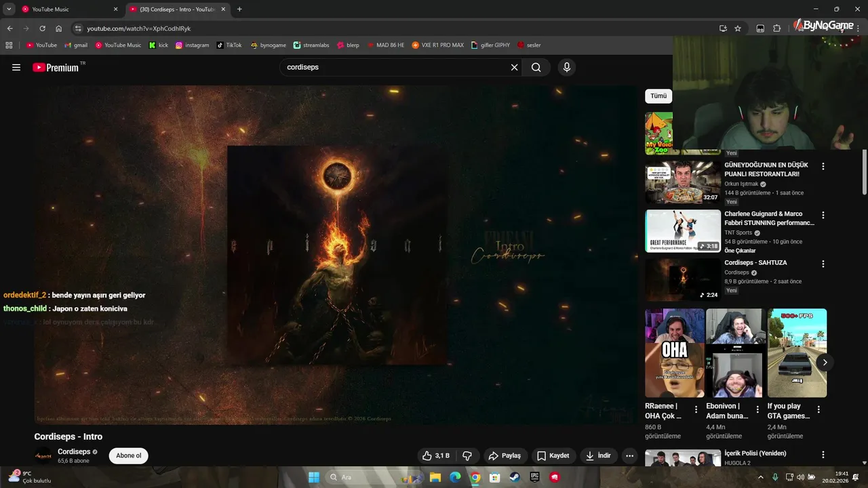
Task: Play Cordiseps - SAHTUZA thumbnail
Action: click(x=683, y=280)
